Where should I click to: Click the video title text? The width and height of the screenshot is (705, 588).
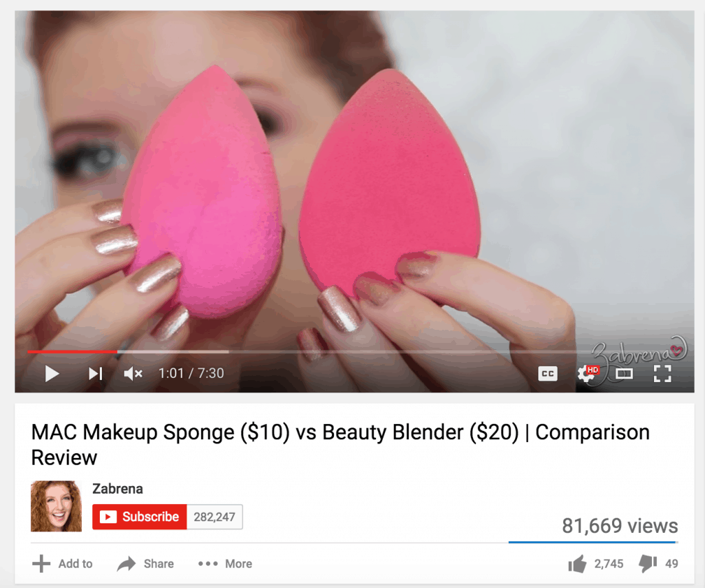340,445
